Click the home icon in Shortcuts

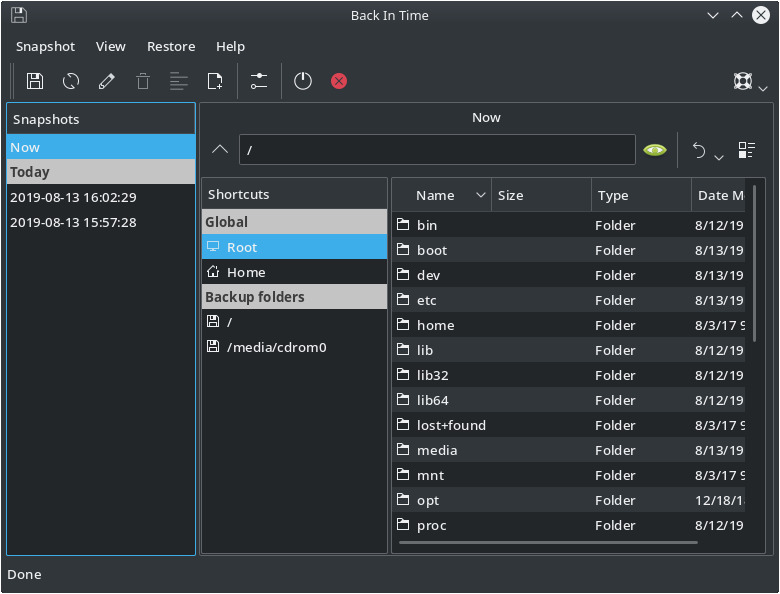(213, 272)
